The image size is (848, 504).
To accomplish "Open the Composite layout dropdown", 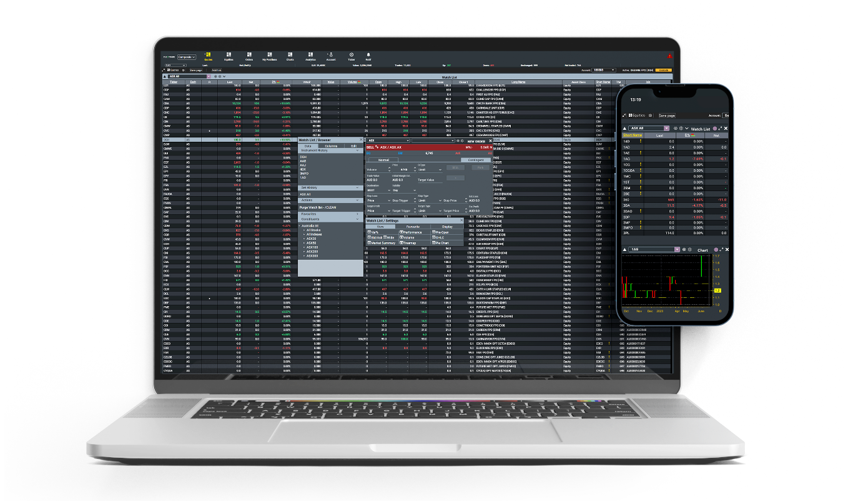I will click(x=187, y=57).
